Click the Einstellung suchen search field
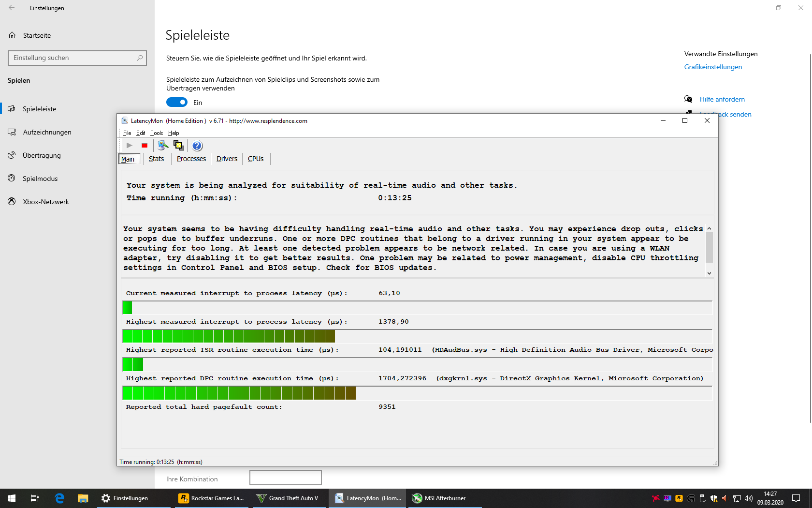This screenshot has width=812, height=508. 77,58
